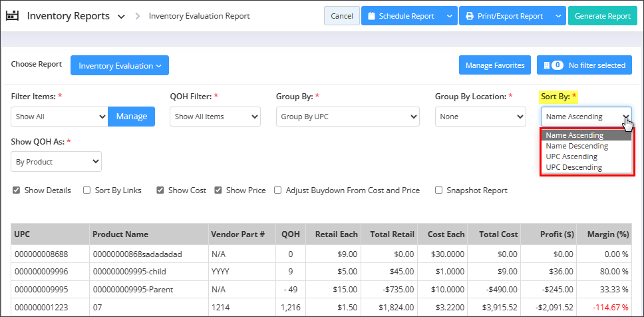Image resolution: width=644 pixels, height=317 pixels.
Task: Click the Inventory Reports register icon
Action: (x=13, y=16)
